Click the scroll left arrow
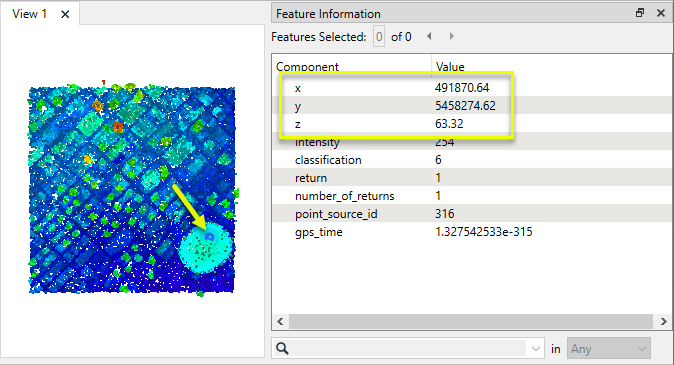This screenshot has height=365, width=674. pos(280,321)
